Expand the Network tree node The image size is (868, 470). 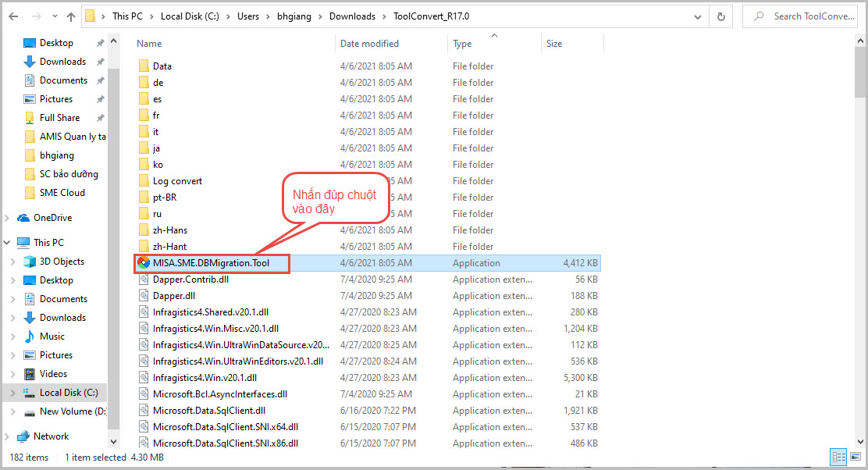coord(7,436)
